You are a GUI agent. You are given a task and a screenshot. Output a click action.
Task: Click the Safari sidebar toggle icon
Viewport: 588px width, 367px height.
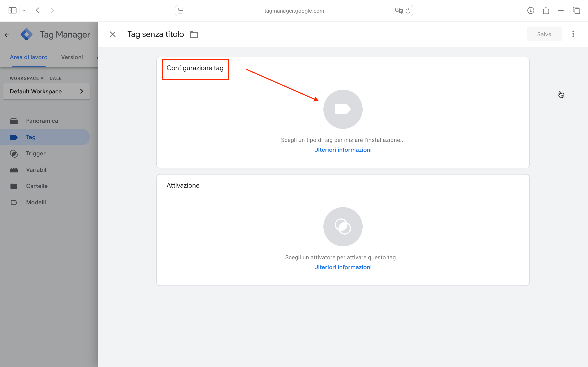12,10
